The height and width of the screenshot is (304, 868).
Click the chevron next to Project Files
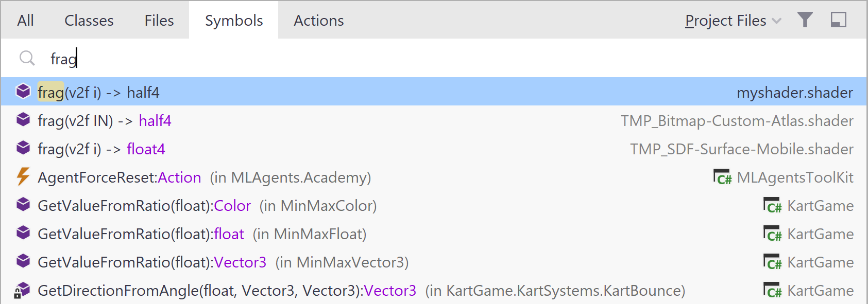coord(776,21)
